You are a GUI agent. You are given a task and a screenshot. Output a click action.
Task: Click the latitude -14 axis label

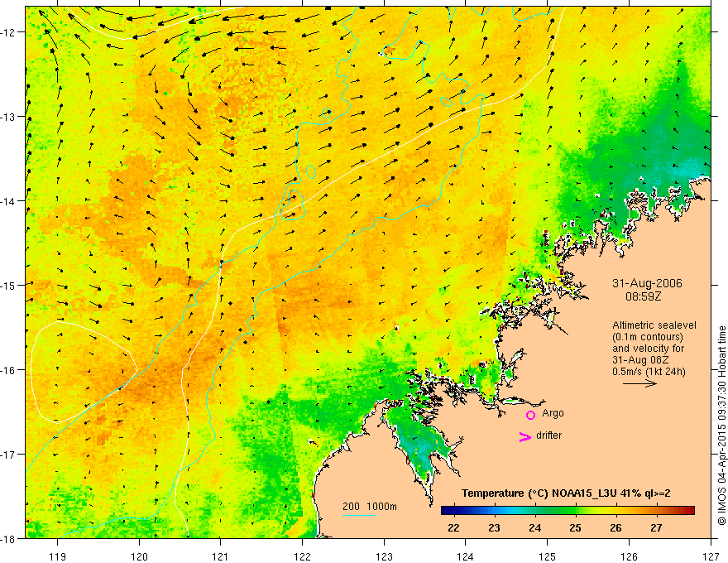pyautogui.click(x=8, y=200)
